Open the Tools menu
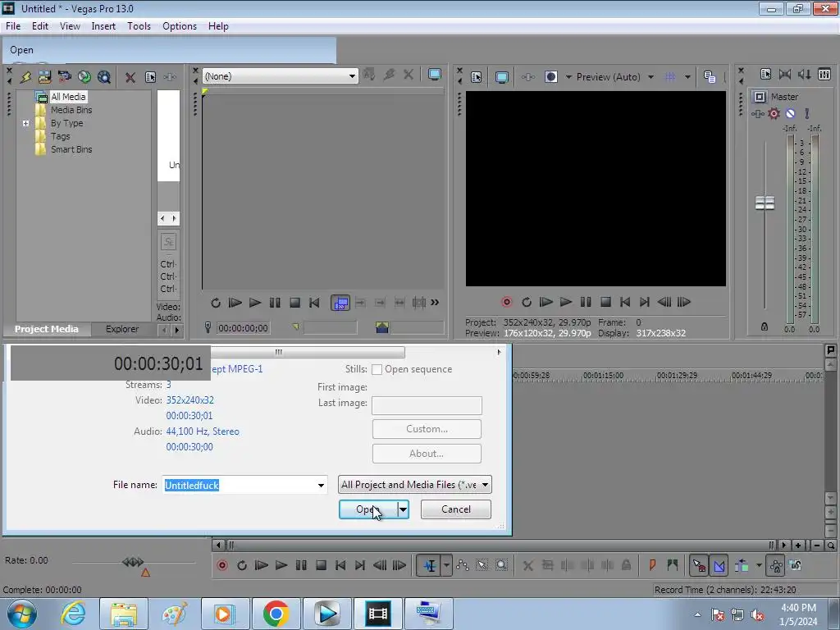The width and height of the screenshot is (840, 630). pos(139,25)
